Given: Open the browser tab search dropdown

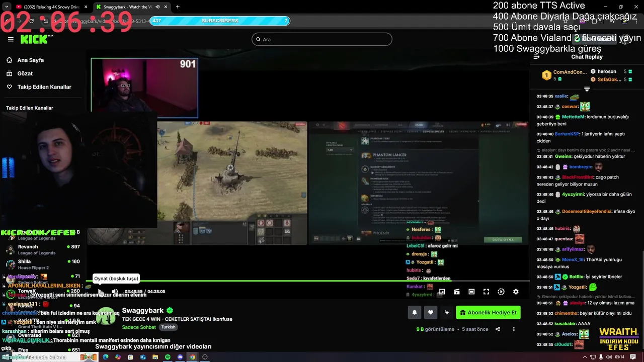Looking at the screenshot, I should click(x=6, y=7).
